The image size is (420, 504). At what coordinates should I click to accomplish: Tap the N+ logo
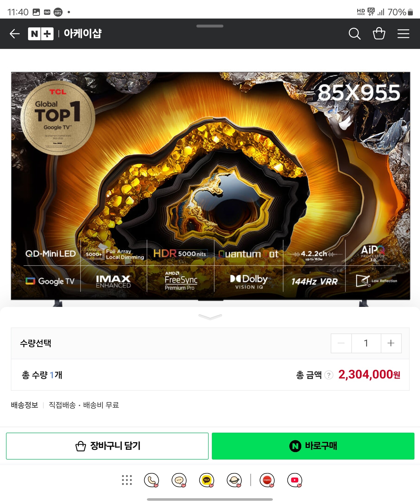[41, 34]
